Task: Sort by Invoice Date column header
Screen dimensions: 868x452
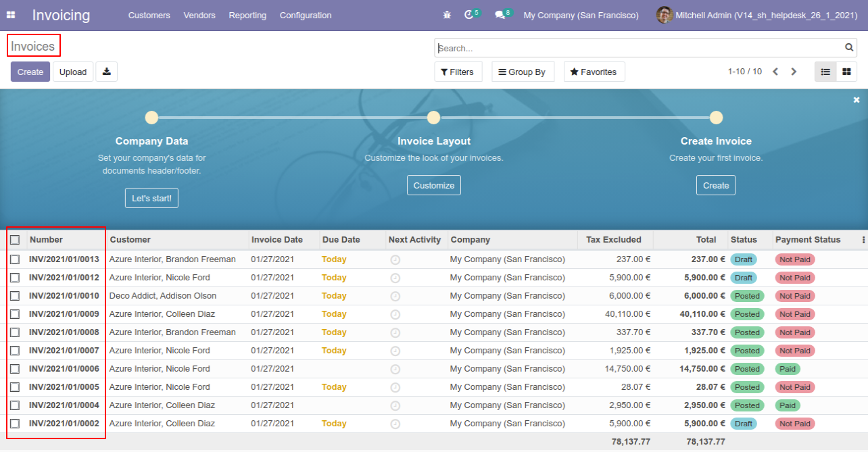Action: pos(277,240)
